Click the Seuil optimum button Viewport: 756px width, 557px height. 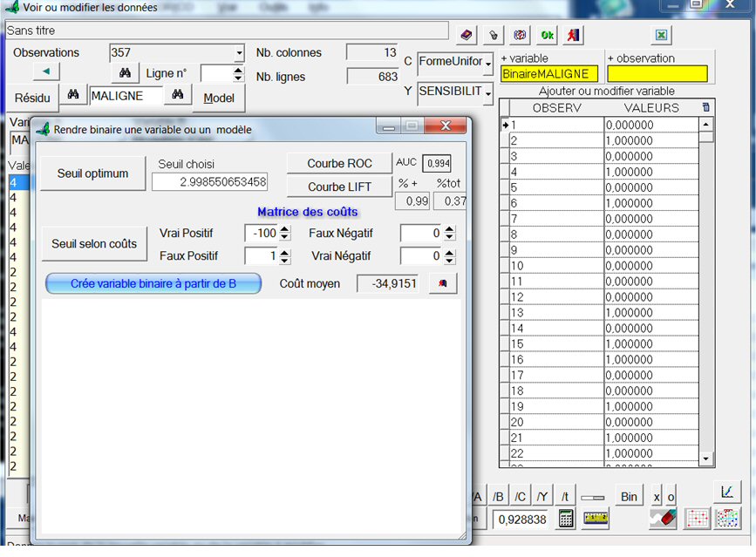(x=93, y=173)
